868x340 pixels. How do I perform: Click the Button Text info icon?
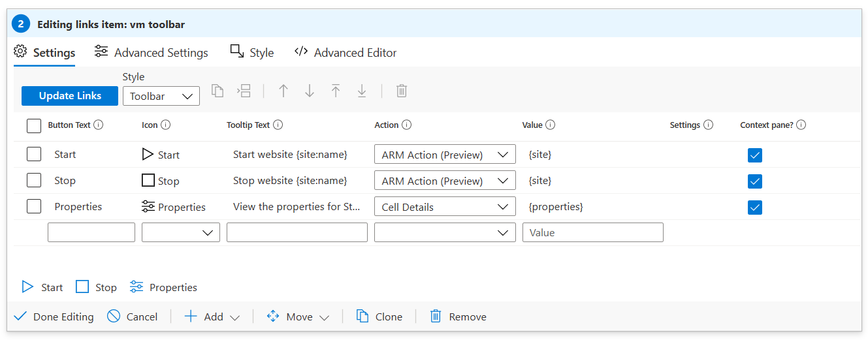(x=99, y=125)
